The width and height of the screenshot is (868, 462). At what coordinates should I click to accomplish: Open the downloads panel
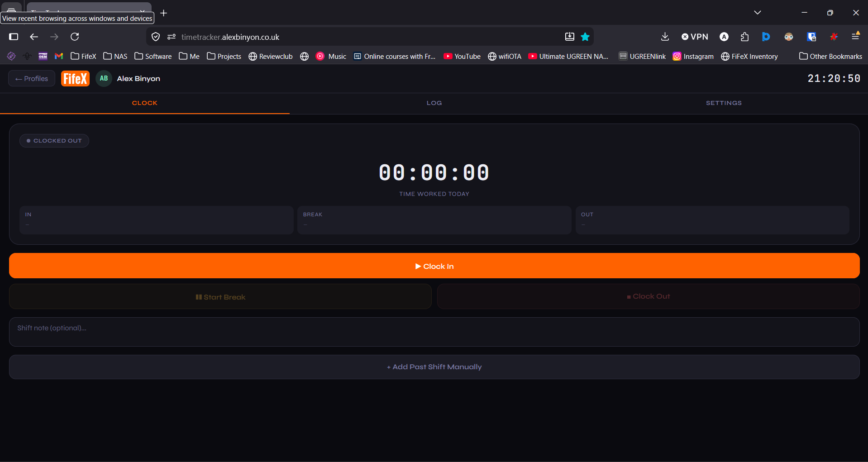click(665, 37)
